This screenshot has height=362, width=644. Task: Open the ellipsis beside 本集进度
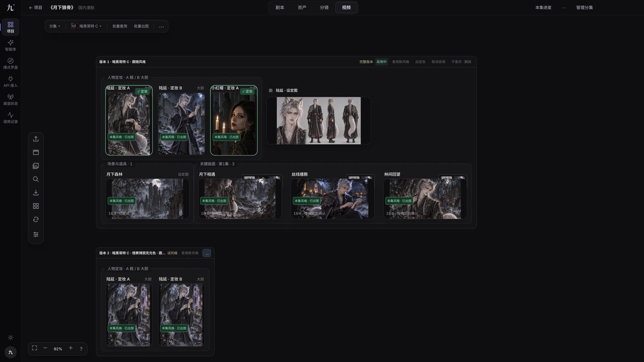pos(564,8)
